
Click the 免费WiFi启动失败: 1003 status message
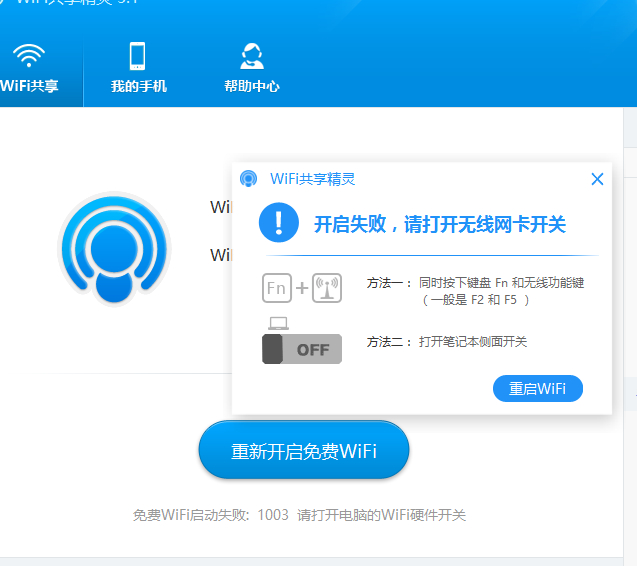coord(299,515)
